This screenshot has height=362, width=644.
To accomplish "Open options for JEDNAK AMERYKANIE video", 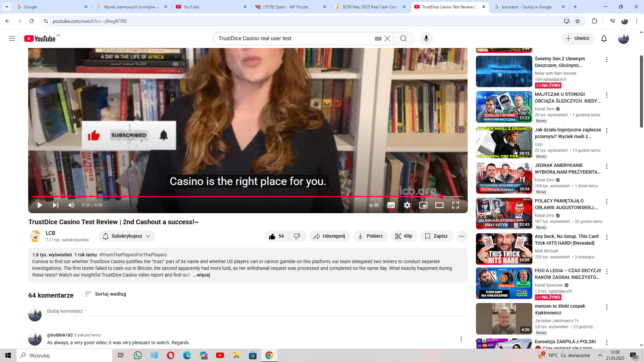I will click(606, 166).
